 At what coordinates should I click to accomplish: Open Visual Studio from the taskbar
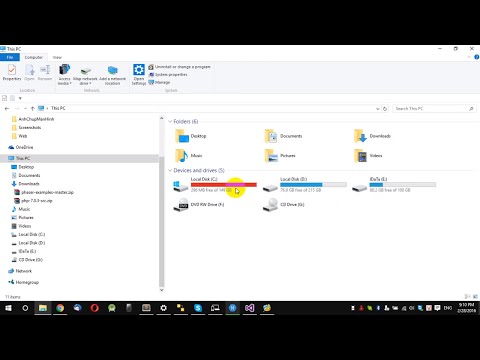click(x=250, y=308)
